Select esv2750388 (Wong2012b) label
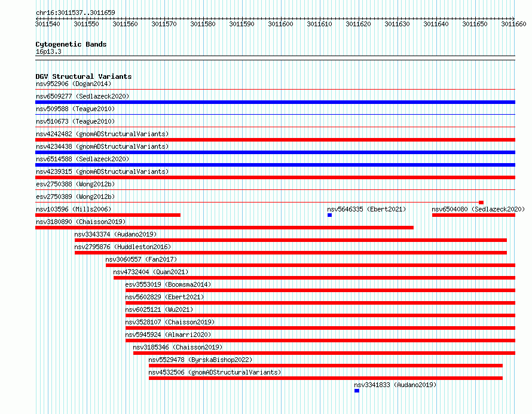Viewport: 532px width, 414px height. click(x=75, y=184)
